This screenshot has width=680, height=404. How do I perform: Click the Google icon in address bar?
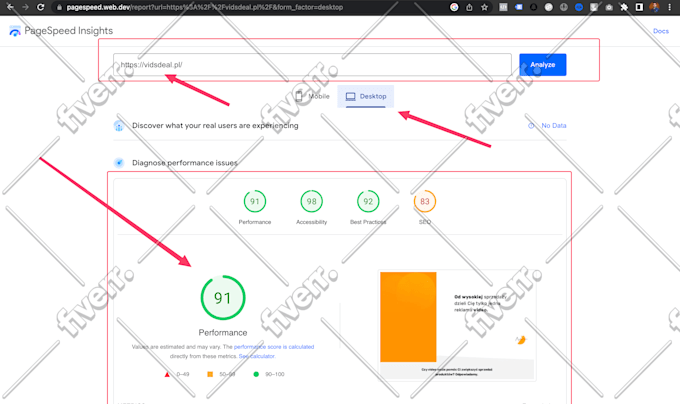click(454, 7)
